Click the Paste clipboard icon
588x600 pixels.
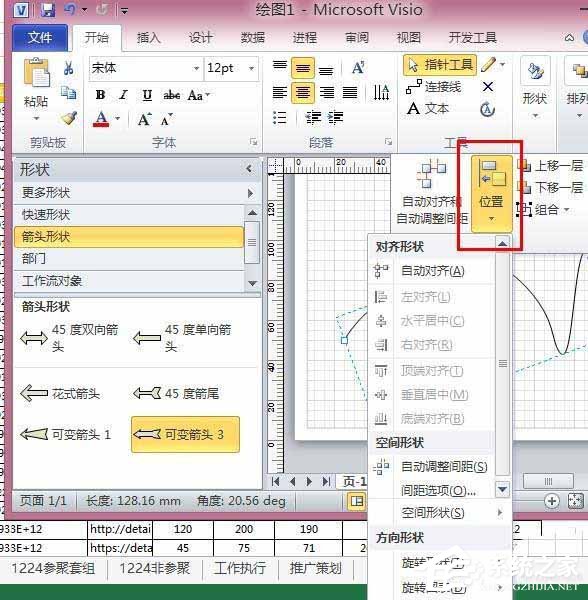[37, 72]
